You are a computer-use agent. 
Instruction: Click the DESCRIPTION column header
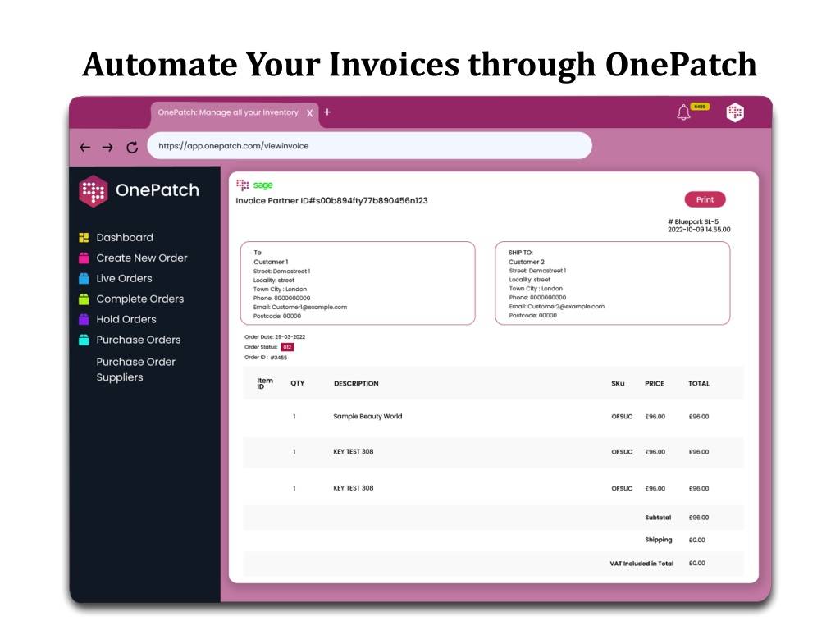point(356,384)
